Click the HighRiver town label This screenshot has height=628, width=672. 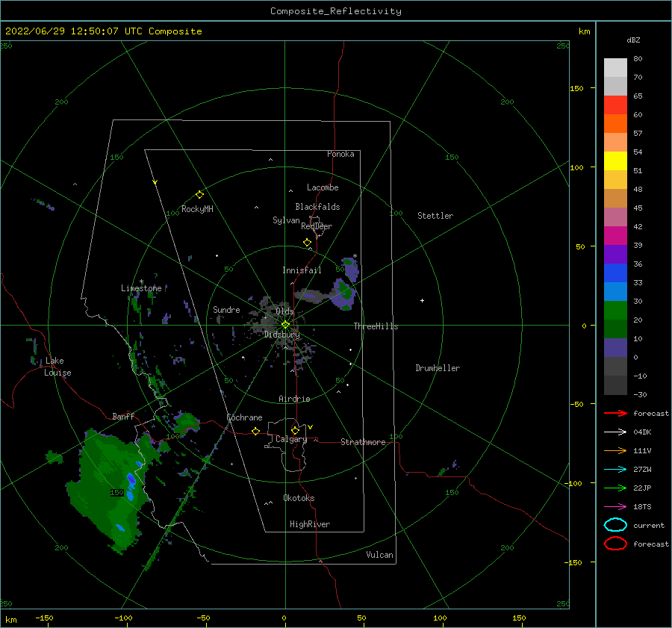point(310,524)
